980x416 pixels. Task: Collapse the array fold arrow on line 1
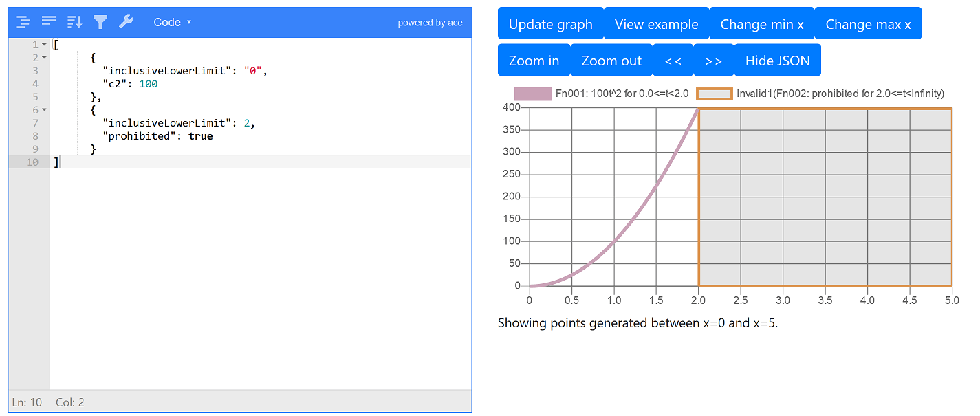(x=45, y=45)
